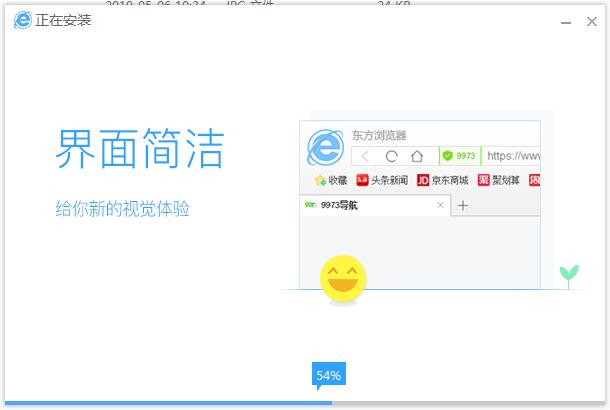
Task: Open the 收藏 favorites star bookmark
Action: pyautogui.click(x=331, y=181)
